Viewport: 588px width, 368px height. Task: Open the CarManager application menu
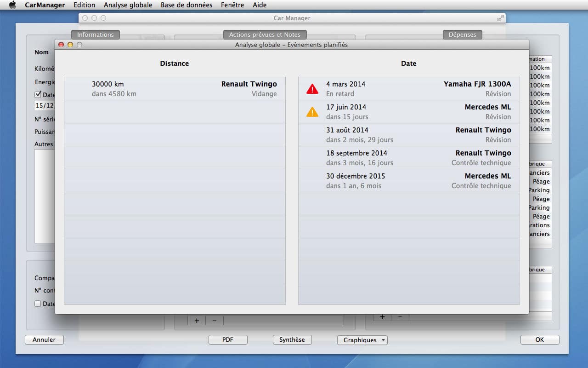(x=44, y=5)
